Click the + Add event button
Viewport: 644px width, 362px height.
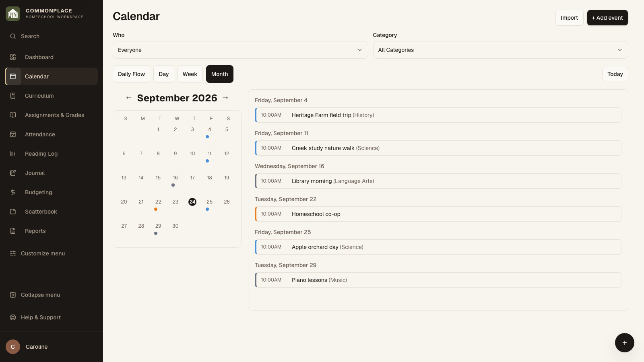[607, 18]
